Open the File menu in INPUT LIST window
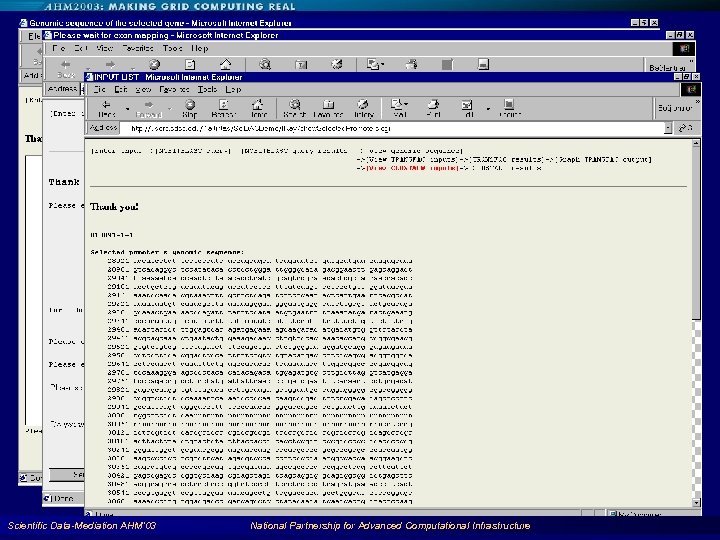This screenshot has width=720, height=540. pos(99,88)
